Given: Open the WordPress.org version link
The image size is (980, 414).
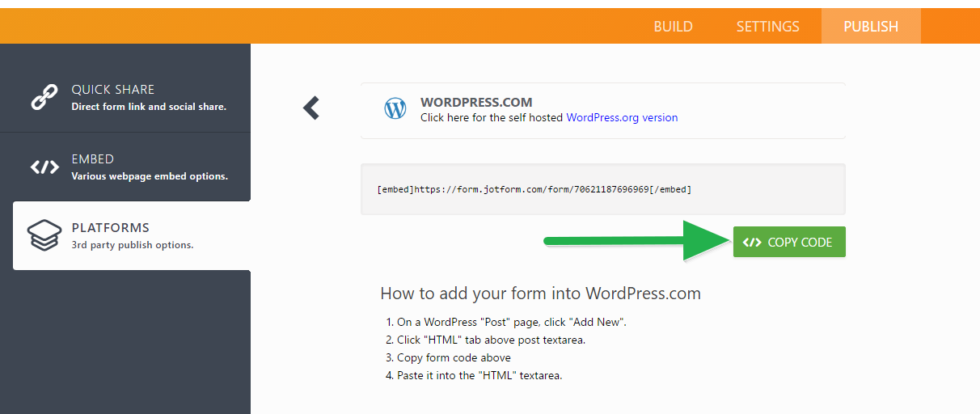Looking at the screenshot, I should pyautogui.click(x=622, y=117).
